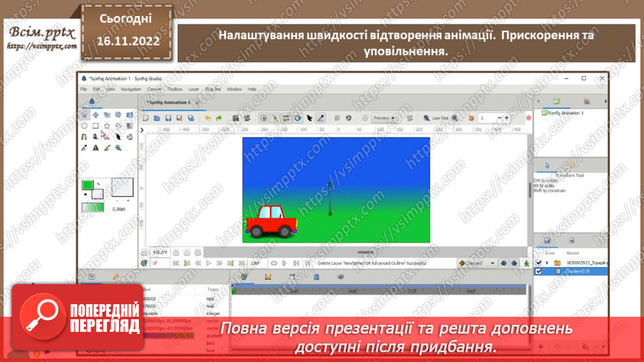
Task: Select the Polygon tool
Action: click(x=118, y=126)
